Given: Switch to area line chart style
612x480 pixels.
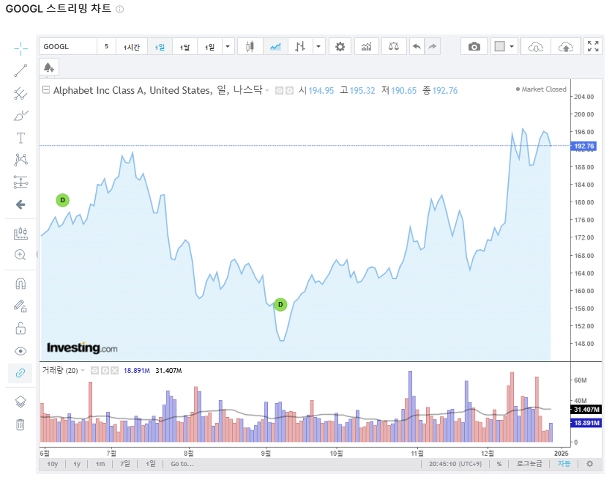Looking at the screenshot, I should 276,47.
